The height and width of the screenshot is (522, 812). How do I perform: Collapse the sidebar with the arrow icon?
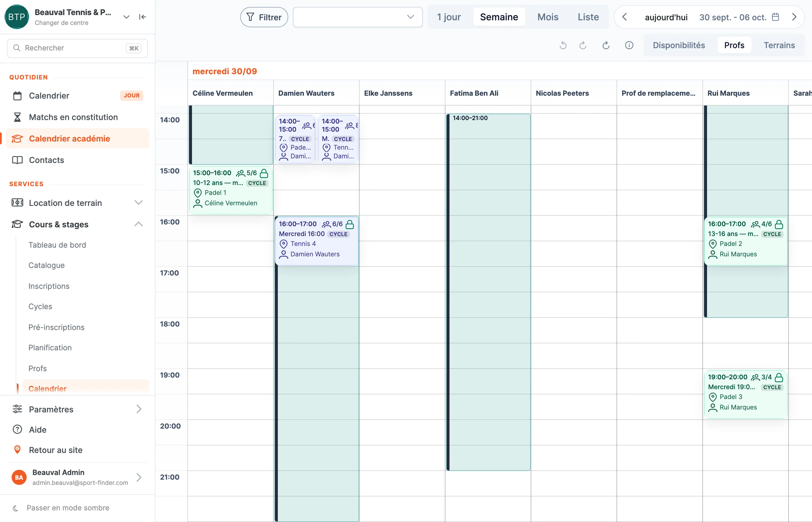point(142,17)
